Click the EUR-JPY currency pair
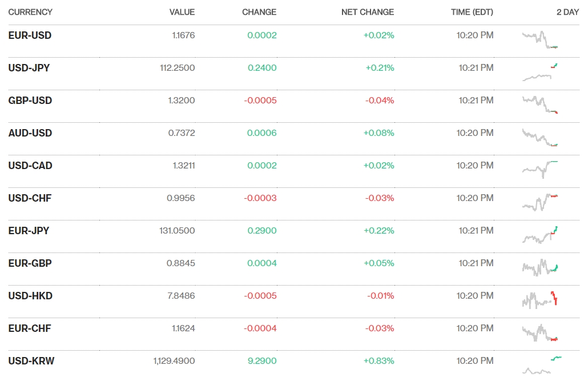This screenshot has height=377, width=588. [29, 231]
